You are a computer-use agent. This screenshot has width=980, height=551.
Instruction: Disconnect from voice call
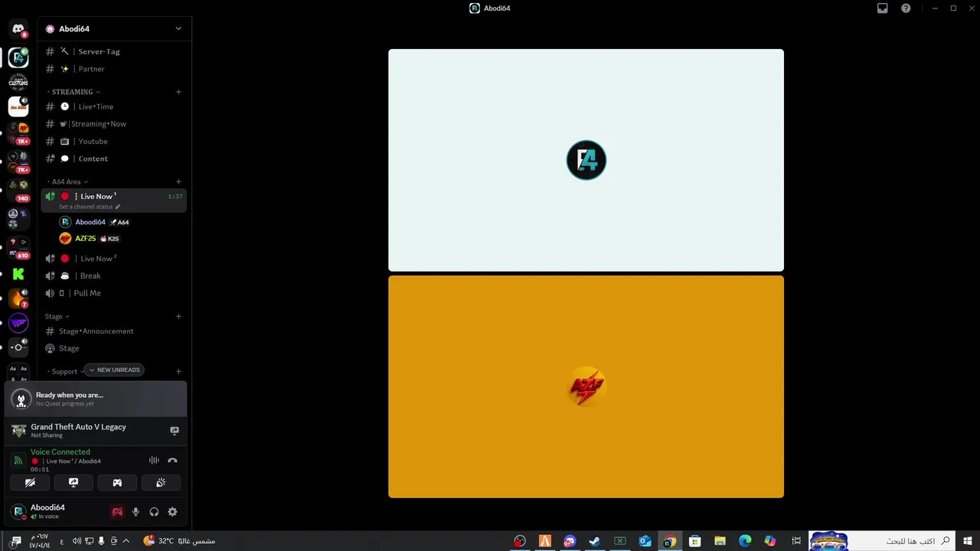tap(172, 460)
